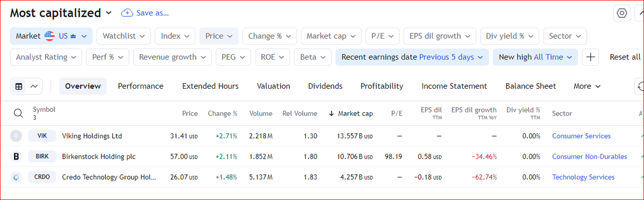Open Viking Holdings Ltd row

92,136
